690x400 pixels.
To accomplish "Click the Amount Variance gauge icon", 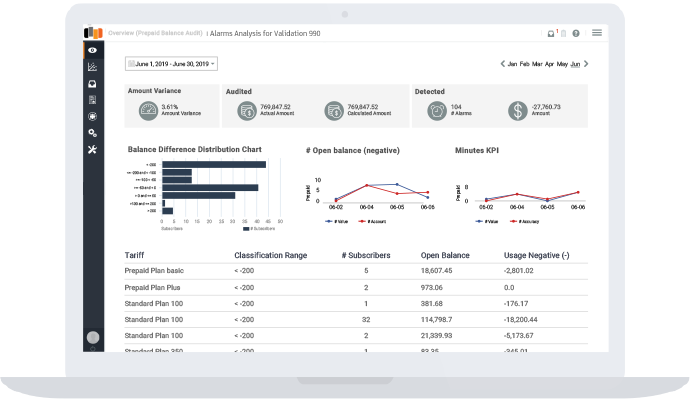I will click(148, 111).
